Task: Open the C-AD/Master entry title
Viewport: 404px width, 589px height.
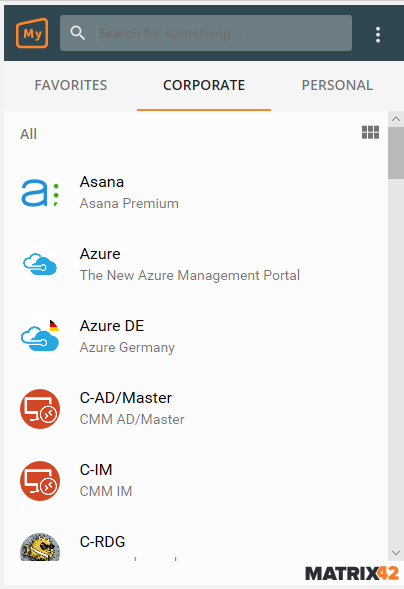Action: (126, 398)
